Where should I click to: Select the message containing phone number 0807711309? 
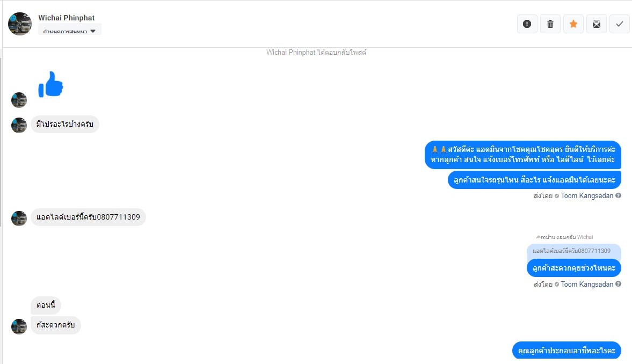click(88, 217)
